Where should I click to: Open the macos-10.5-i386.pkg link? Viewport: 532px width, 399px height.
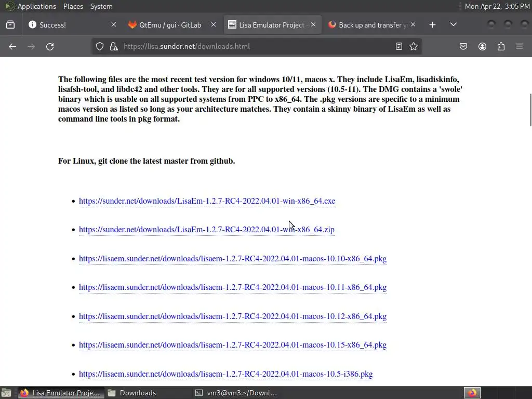tap(225, 374)
